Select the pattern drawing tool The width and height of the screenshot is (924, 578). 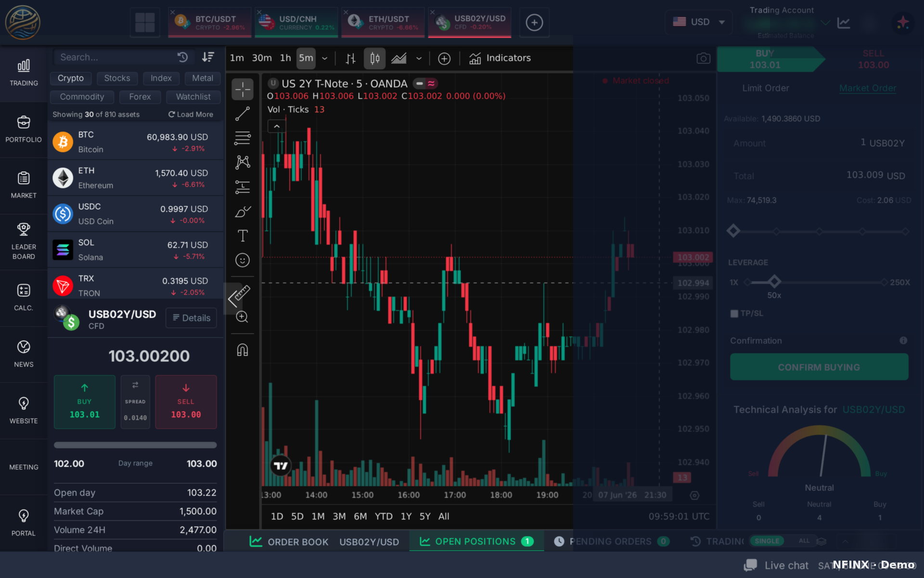pos(243,162)
